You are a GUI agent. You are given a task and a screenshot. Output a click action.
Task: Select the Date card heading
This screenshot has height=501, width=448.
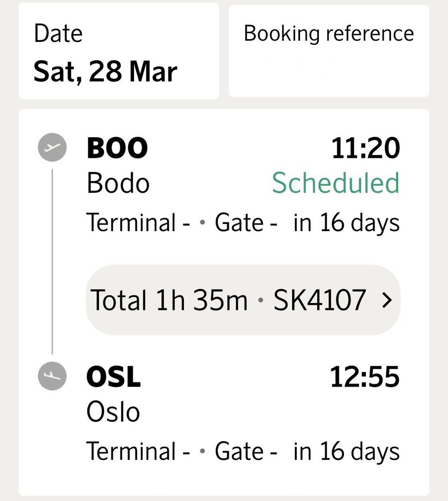[58, 34]
